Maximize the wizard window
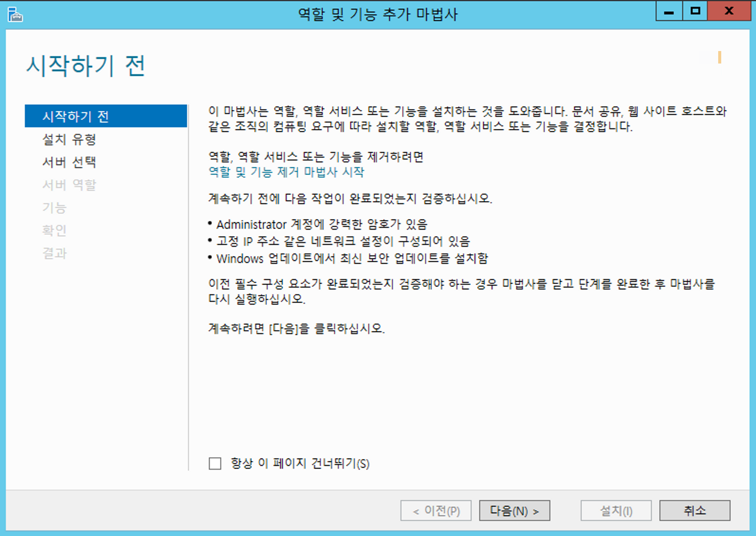The height and width of the screenshot is (536, 756). click(x=695, y=11)
